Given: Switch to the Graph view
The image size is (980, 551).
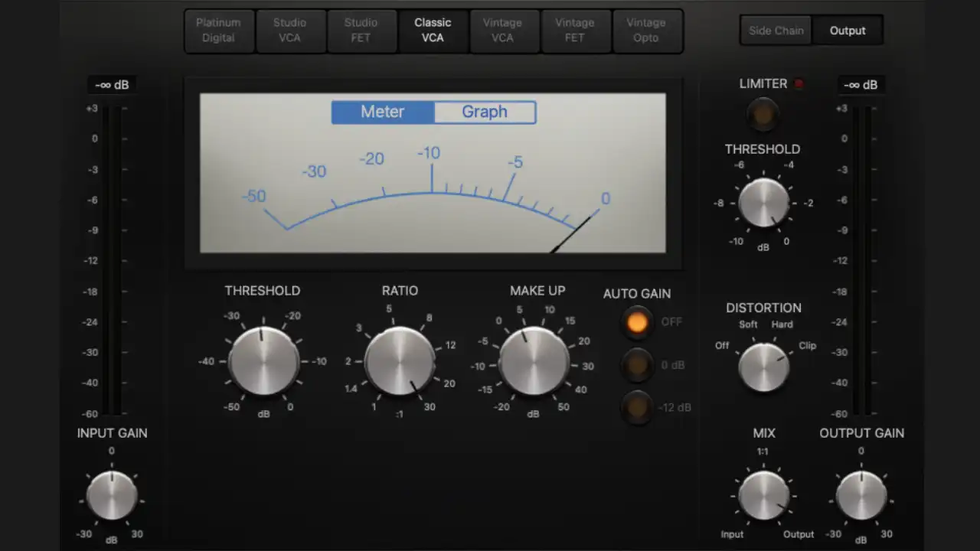Looking at the screenshot, I should click(484, 112).
